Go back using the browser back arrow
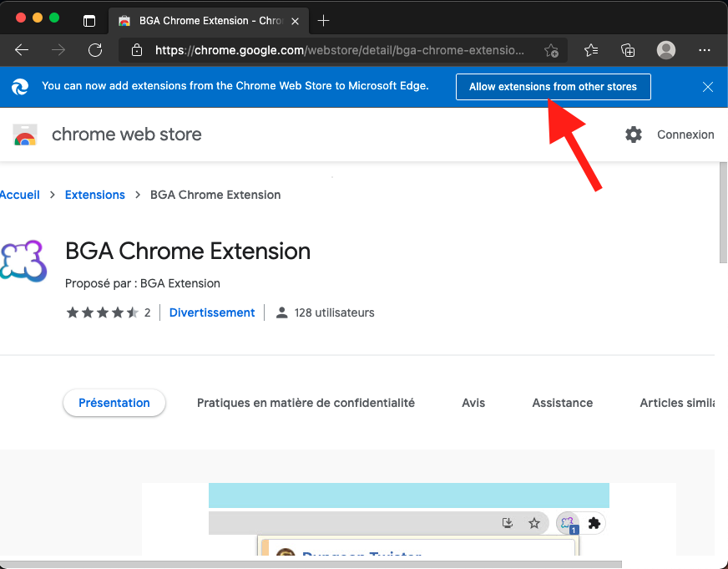 (x=22, y=49)
